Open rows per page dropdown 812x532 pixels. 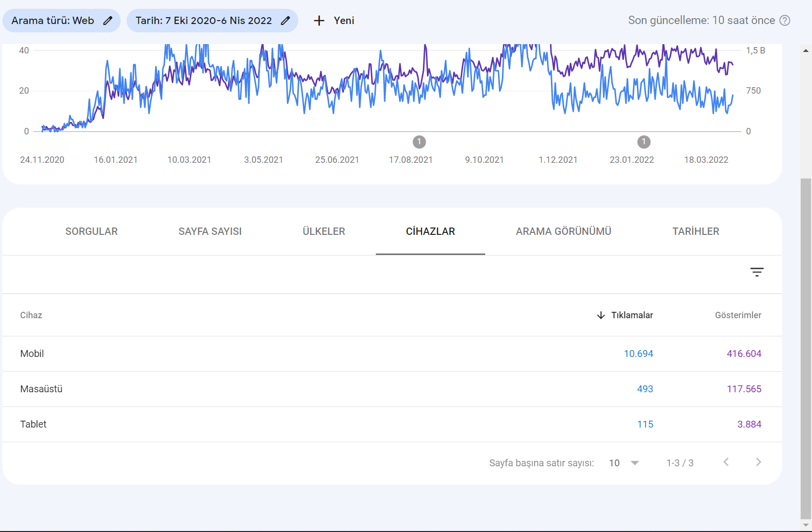[624, 463]
